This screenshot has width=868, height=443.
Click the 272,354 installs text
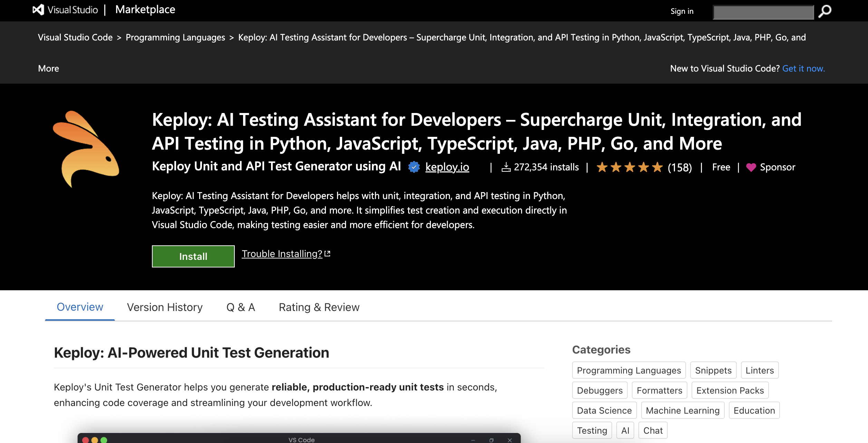pos(546,167)
